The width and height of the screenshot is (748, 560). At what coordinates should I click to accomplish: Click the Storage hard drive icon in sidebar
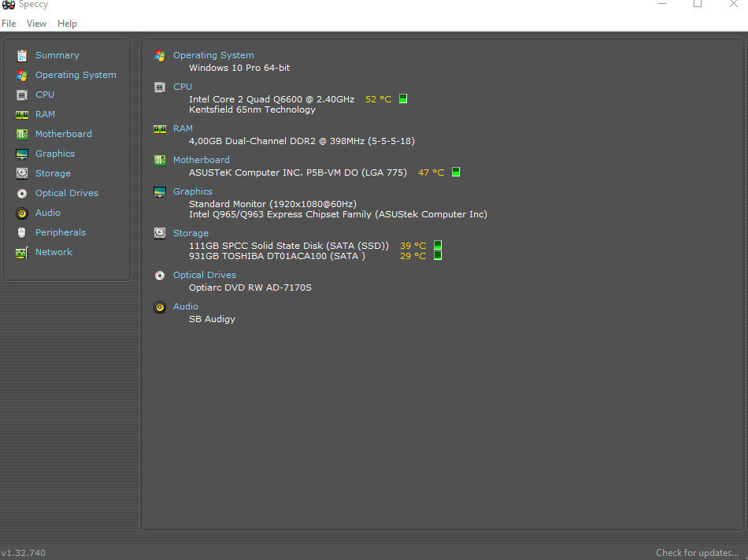[22, 173]
